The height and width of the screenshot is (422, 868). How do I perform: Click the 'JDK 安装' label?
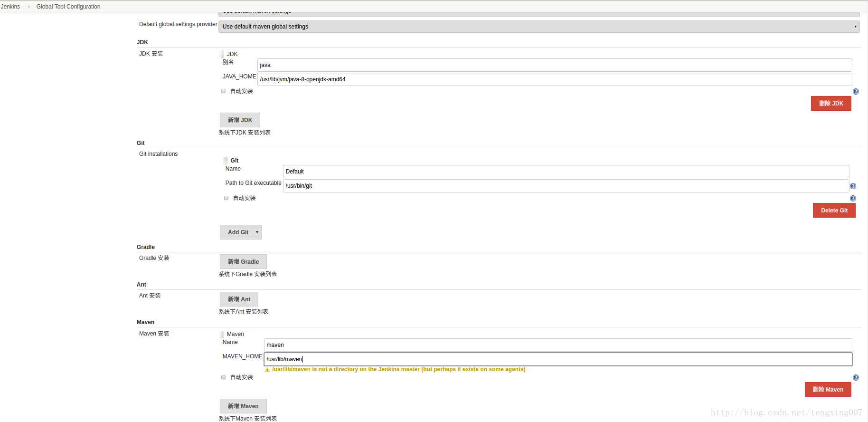pyautogui.click(x=151, y=54)
